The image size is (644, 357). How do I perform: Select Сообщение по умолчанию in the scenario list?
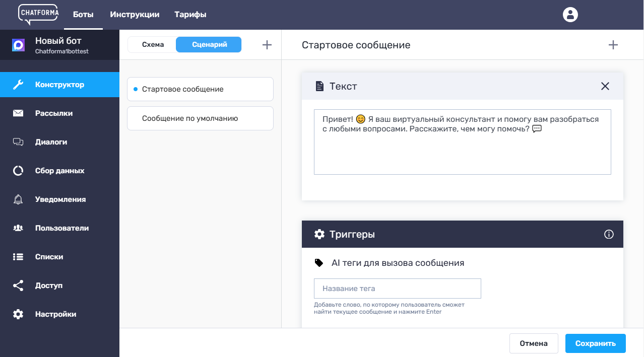[200, 118]
